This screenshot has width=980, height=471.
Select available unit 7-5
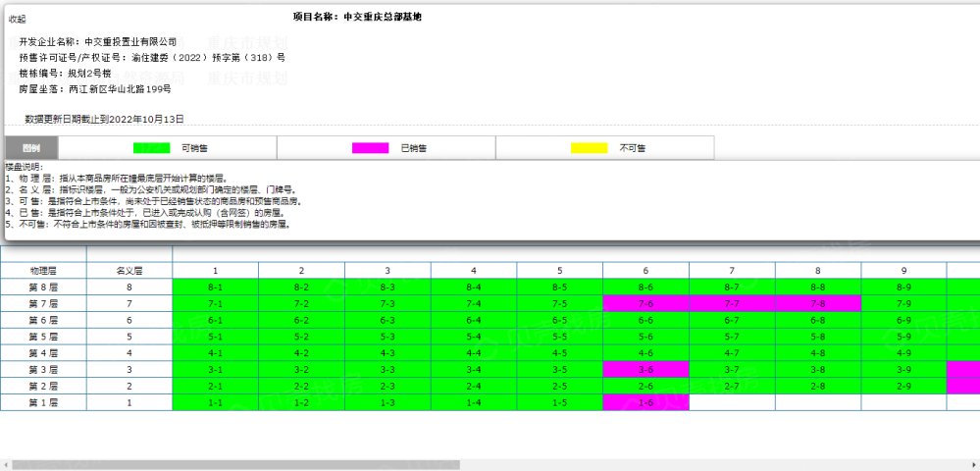point(560,303)
